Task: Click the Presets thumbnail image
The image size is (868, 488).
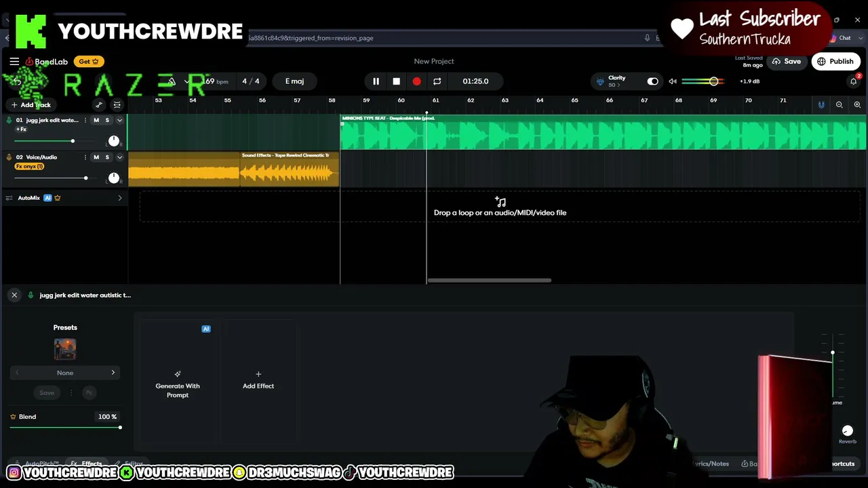Action: pyautogui.click(x=65, y=350)
